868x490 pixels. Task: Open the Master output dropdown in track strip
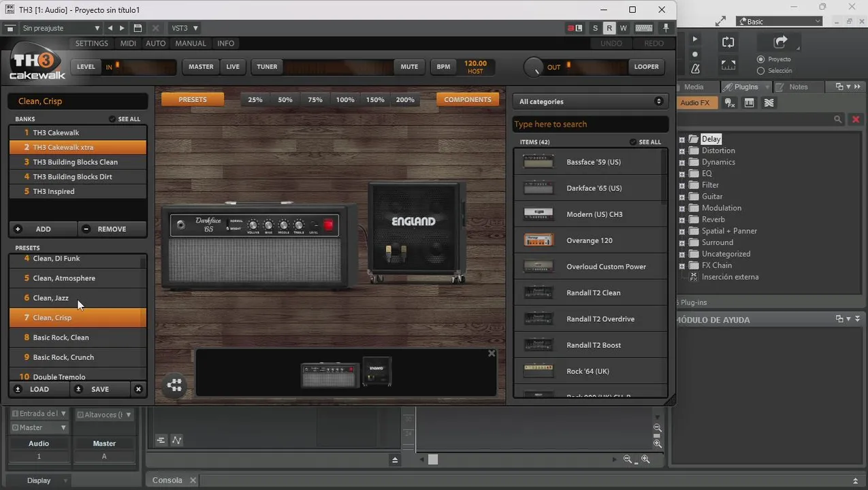(x=39, y=427)
